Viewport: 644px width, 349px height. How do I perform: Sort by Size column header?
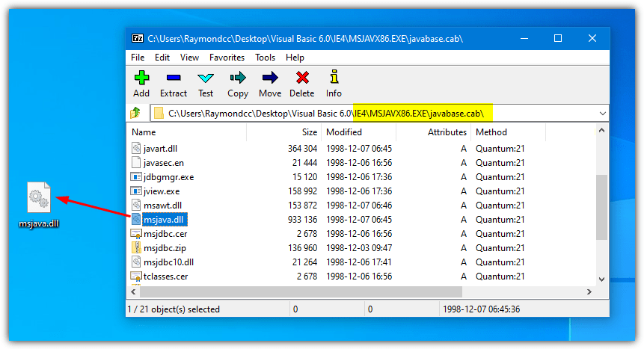(x=285, y=132)
